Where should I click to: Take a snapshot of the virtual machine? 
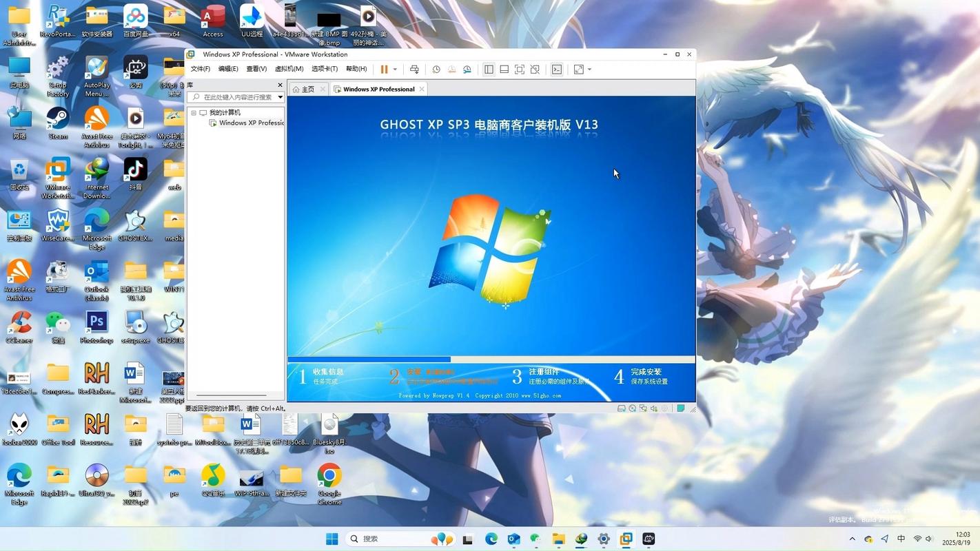[436, 69]
